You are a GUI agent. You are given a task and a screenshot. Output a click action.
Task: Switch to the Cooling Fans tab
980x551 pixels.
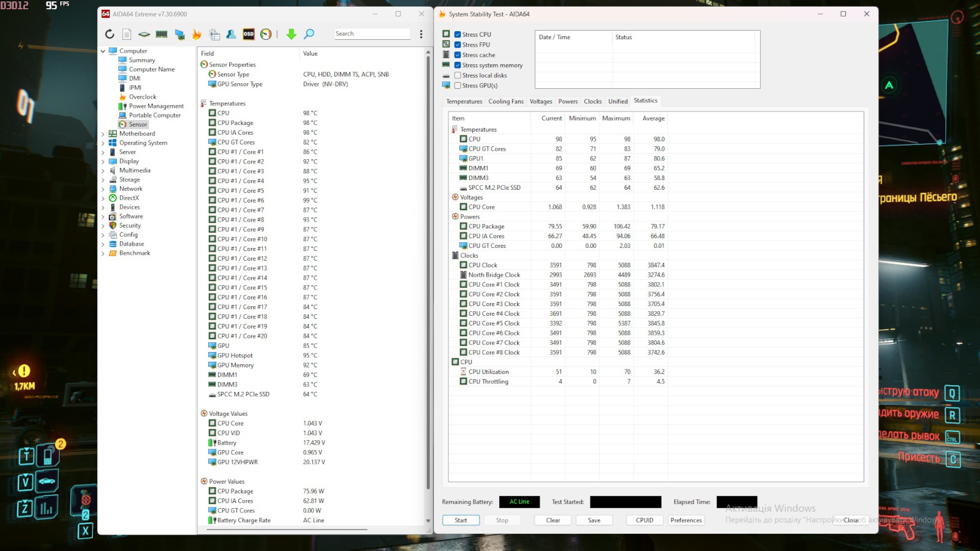506,102
